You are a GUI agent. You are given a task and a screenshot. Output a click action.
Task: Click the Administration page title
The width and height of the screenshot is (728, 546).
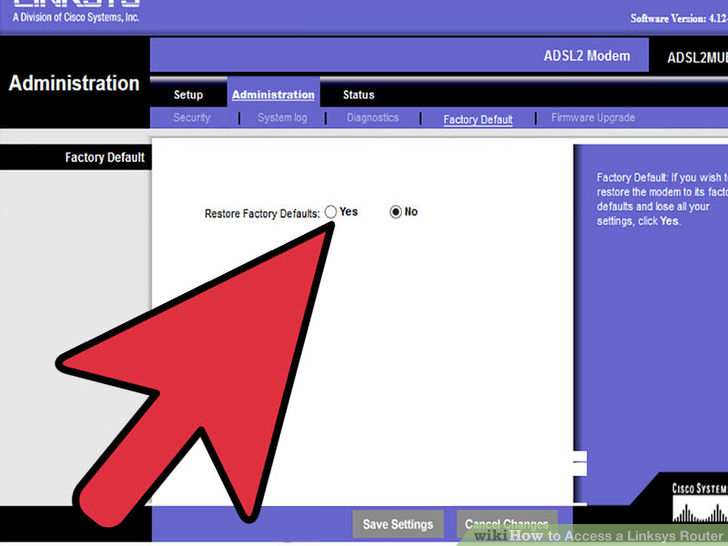tap(74, 84)
